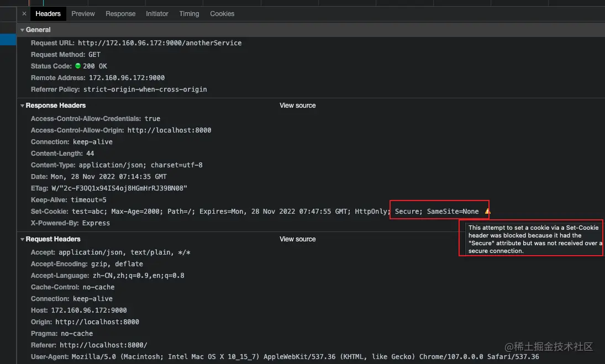Click View source for Response Headers
This screenshot has width=605, height=364.
point(297,105)
